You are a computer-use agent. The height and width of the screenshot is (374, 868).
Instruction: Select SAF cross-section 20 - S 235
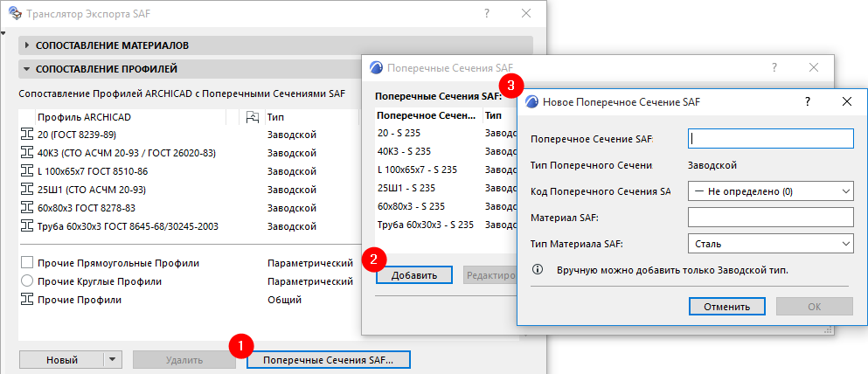(446, 133)
